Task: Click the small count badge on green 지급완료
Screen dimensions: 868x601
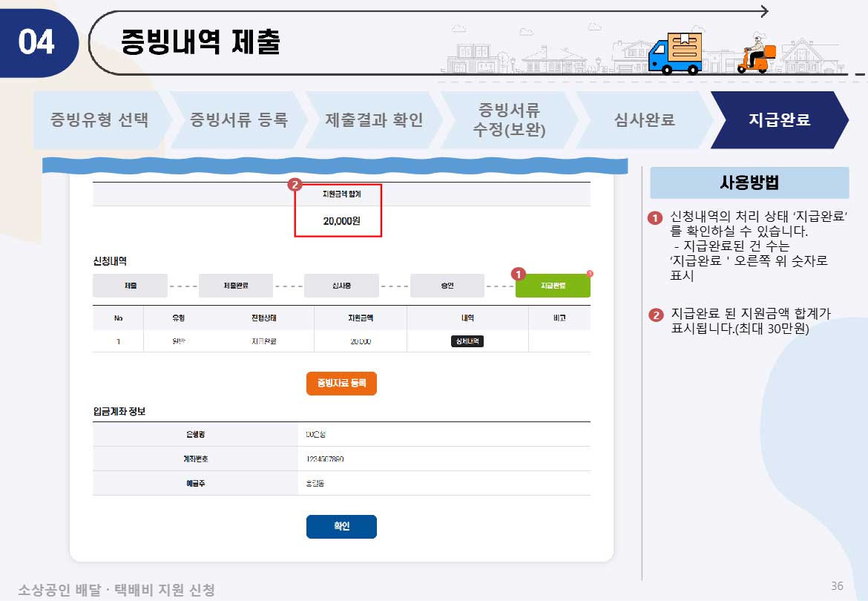Action: 589,274
